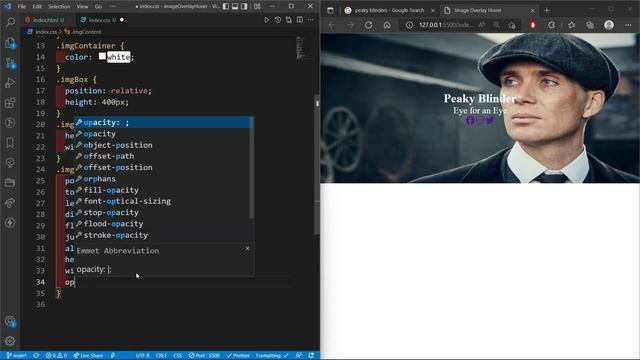
Task: Click the main branch status bar item
Action: tap(17, 356)
